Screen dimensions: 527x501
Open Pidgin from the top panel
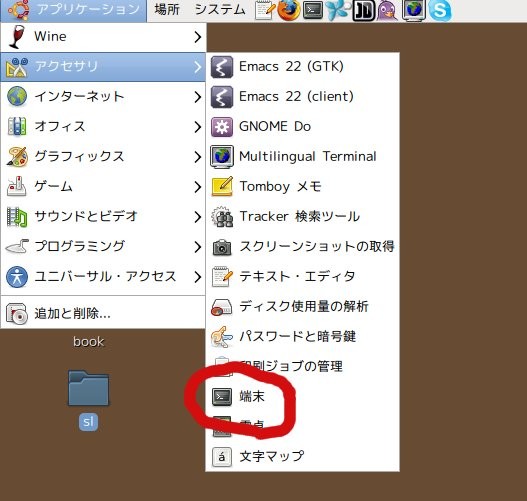387,10
